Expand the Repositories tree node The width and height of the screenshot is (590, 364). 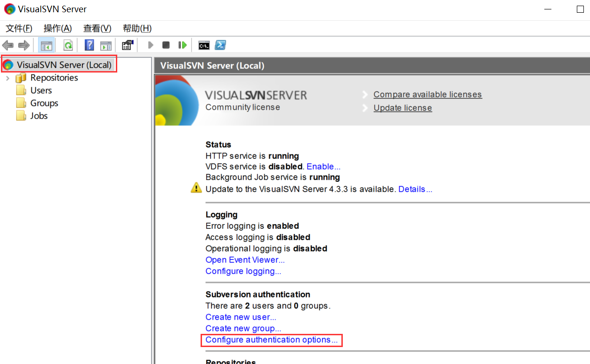[8, 78]
